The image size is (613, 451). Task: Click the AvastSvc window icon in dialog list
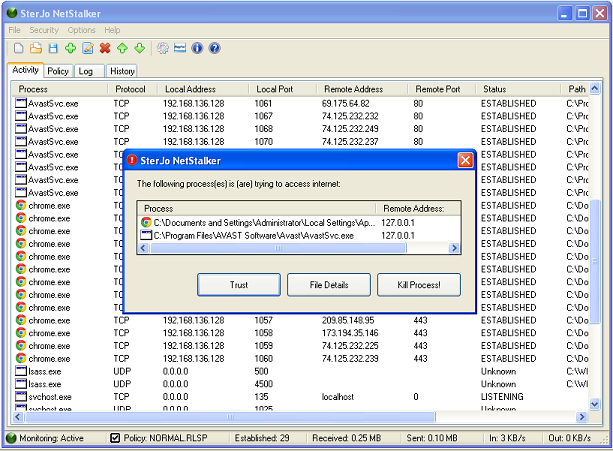pyautogui.click(x=146, y=235)
